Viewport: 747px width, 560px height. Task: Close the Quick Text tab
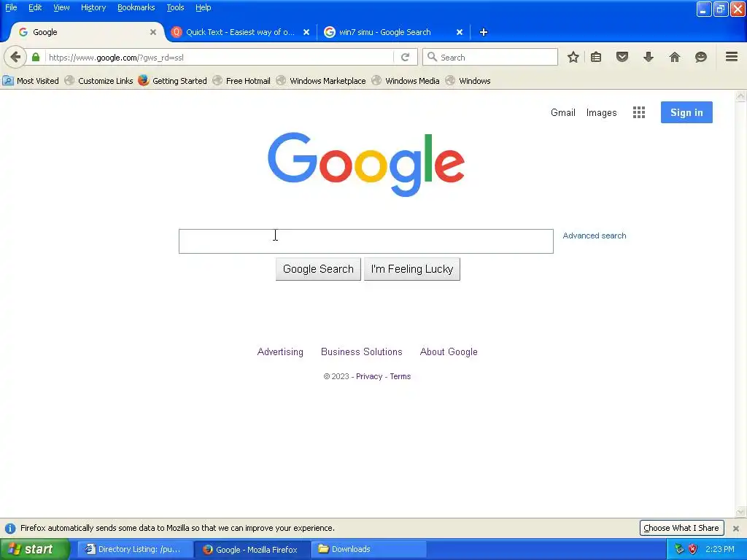pyautogui.click(x=306, y=32)
